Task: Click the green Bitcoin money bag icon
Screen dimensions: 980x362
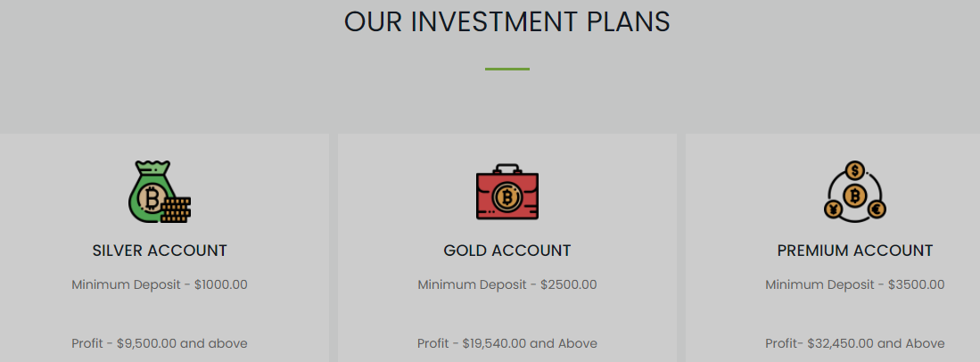Action: 160,192
